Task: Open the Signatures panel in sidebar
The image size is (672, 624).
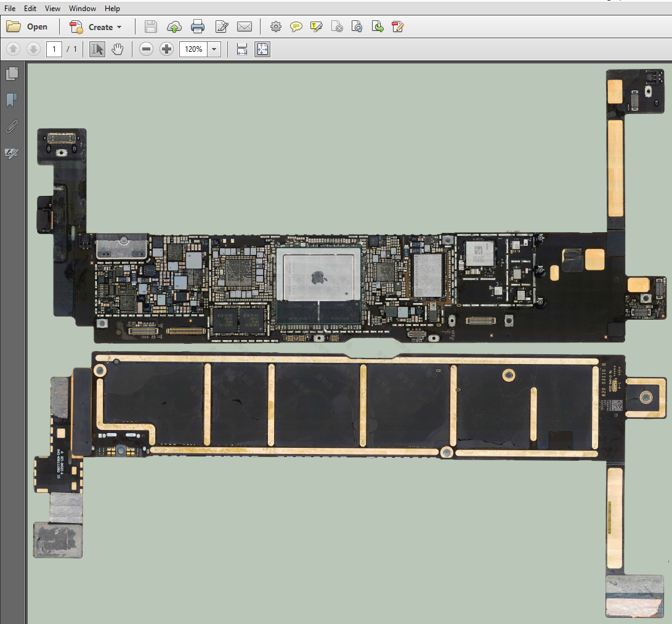Action: click(x=12, y=153)
